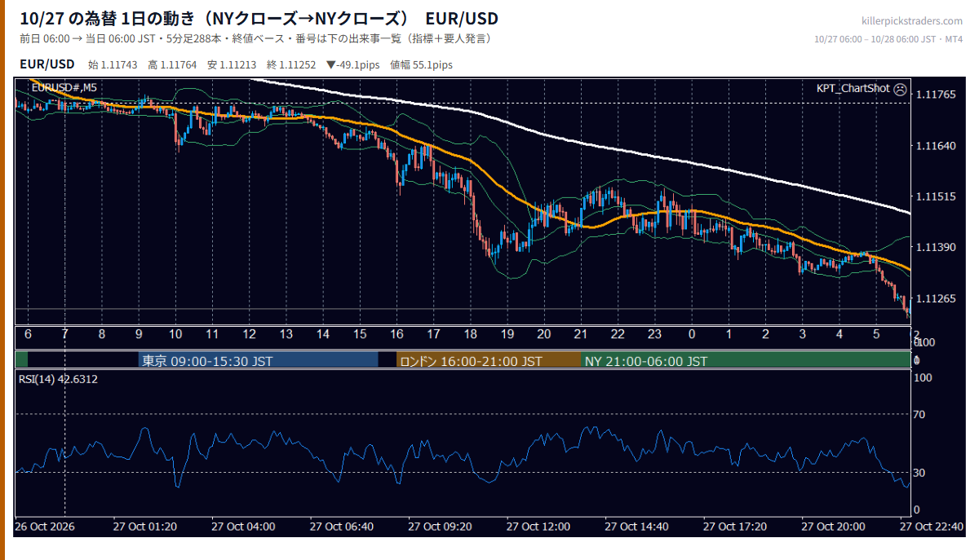
Task: Select the low price 安 1.11213
Action: point(232,64)
